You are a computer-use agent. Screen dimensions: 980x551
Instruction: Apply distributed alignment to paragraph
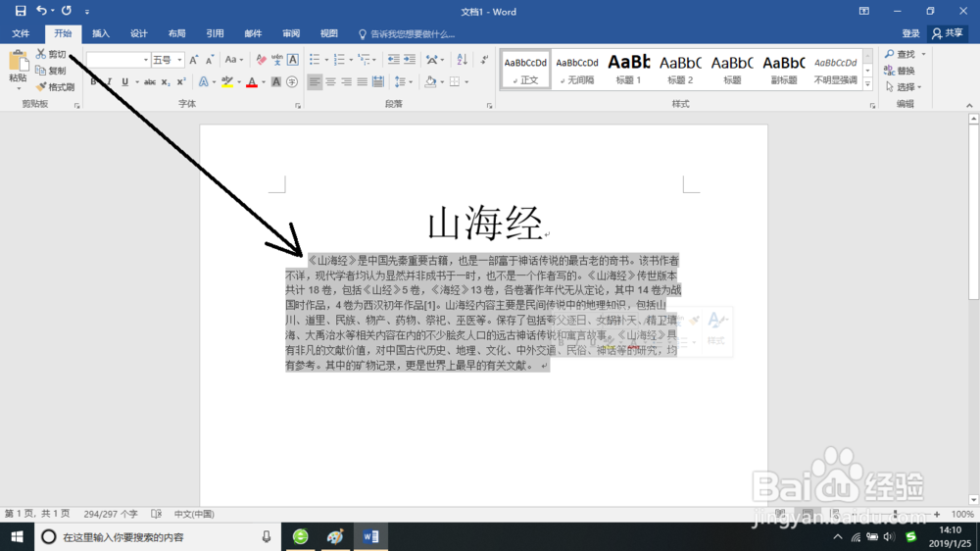click(x=378, y=82)
